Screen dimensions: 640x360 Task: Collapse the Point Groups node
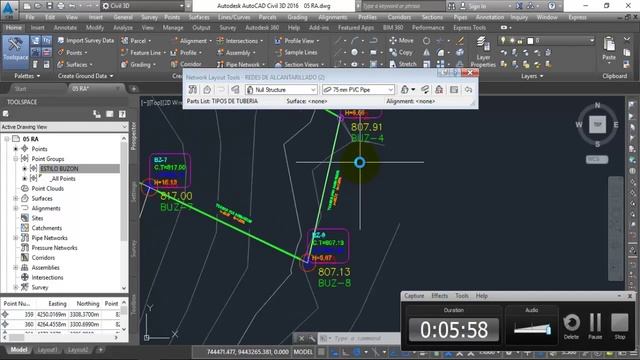click(16, 159)
